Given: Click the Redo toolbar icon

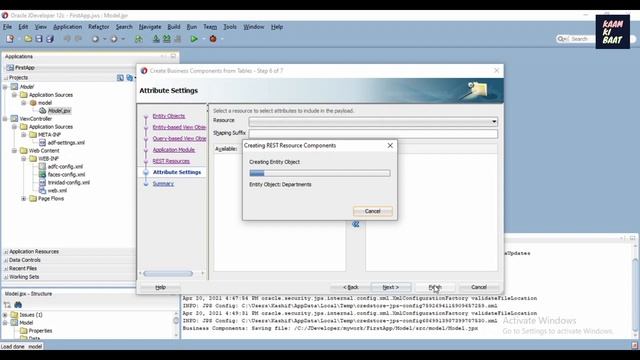Looking at the screenshot, I should click(78, 39).
